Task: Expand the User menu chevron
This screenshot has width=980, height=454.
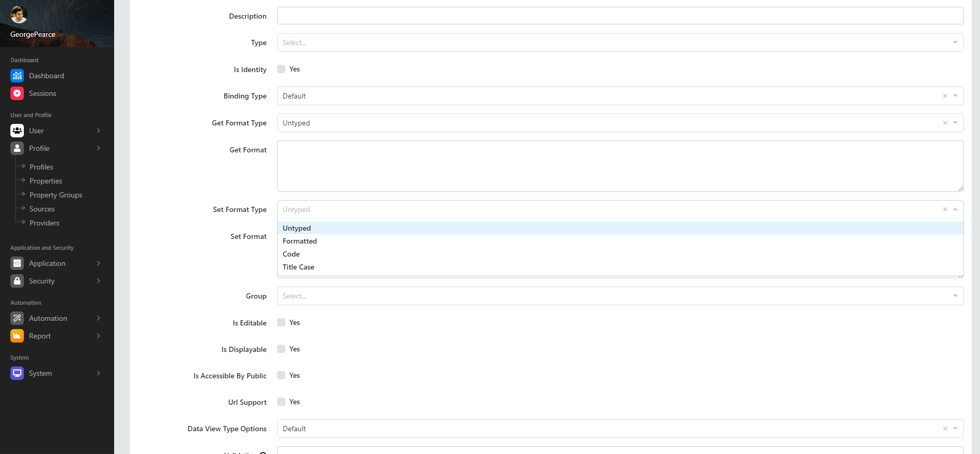Action: pyautogui.click(x=99, y=131)
